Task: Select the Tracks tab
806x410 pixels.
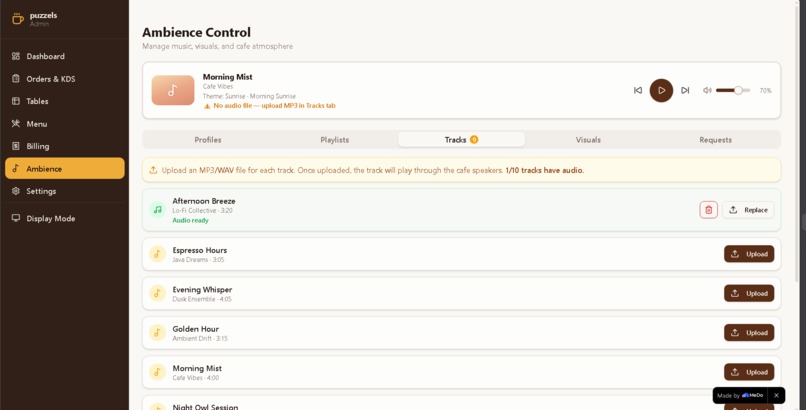Action: pos(462,140)
